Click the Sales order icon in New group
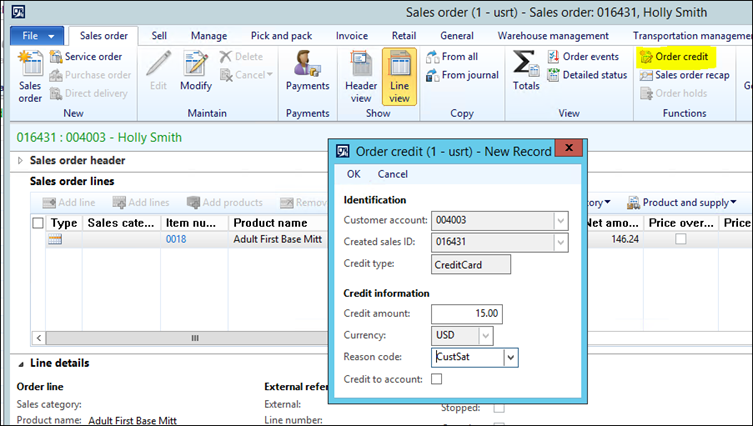Image resolution: width=753 pixels, height=426 pixels. 30,78
